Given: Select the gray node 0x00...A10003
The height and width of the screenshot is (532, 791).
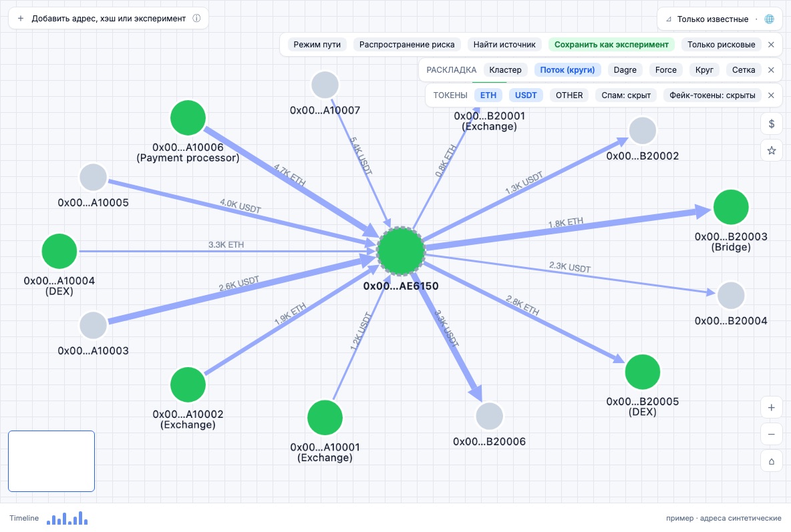Looking at the screenshot, I should coord(94,325).
